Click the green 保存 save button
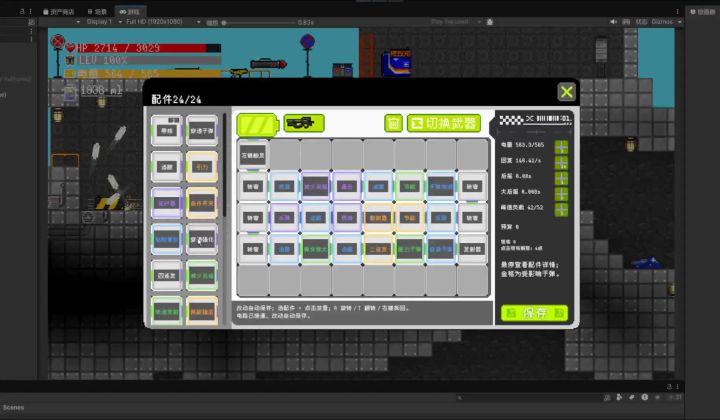 point(534,313)
